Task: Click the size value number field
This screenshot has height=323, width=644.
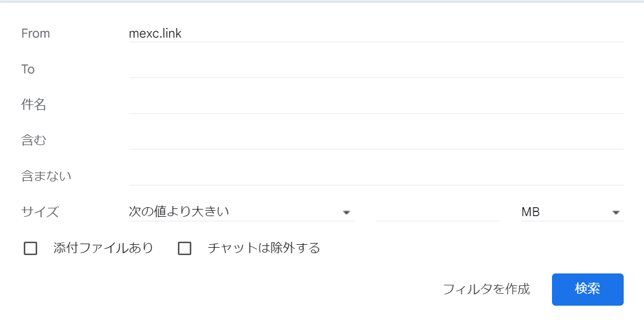Action: point(437,211)
